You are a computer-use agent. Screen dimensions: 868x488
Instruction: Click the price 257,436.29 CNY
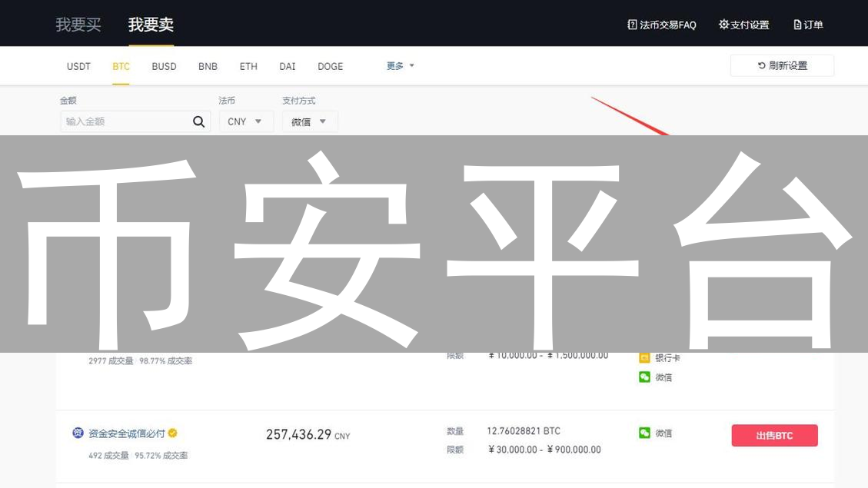point(308,435)
